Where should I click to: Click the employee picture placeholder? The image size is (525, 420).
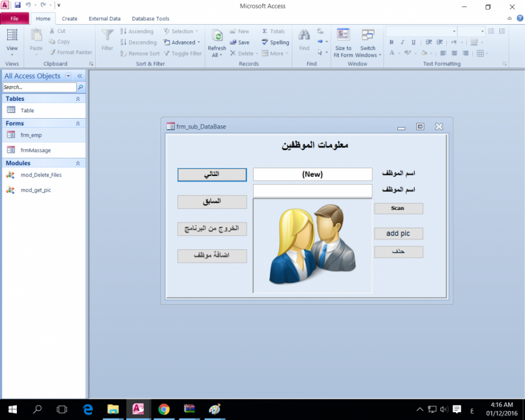[x=312, y=246]
